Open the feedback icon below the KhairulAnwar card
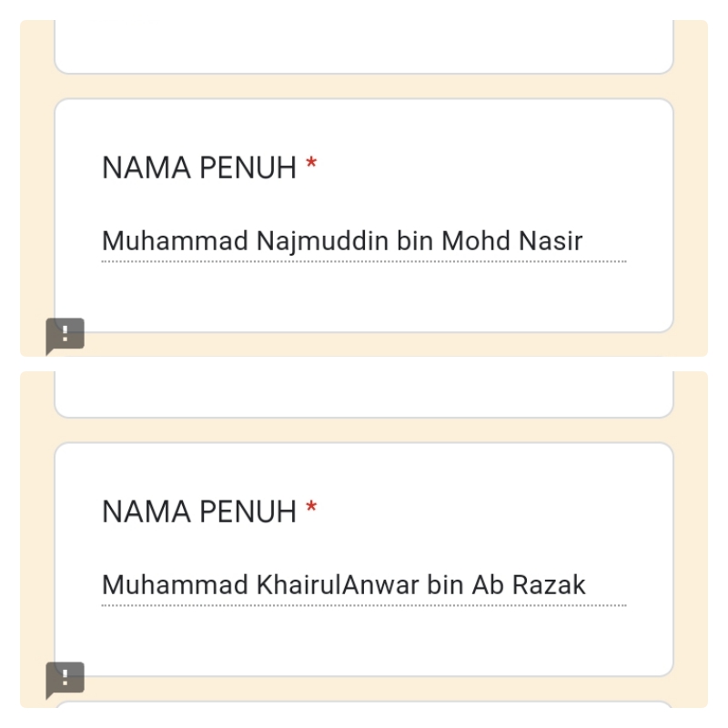 (65, 679)
